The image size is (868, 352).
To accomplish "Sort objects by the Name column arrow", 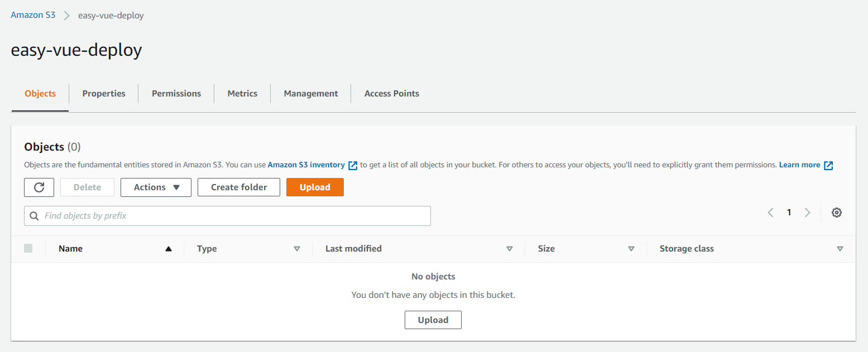I will 169,248.
